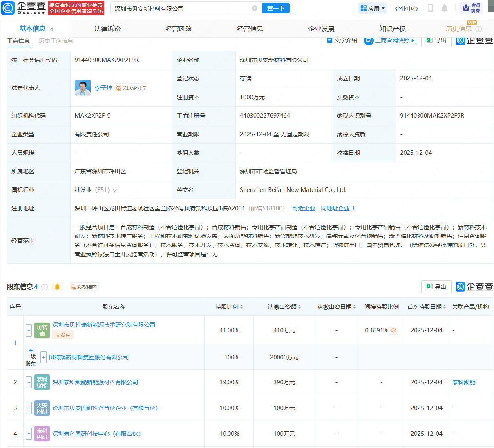Open the 附近企业 link
The height and width of the screenshot is (448, 494).
coord(304,208)
